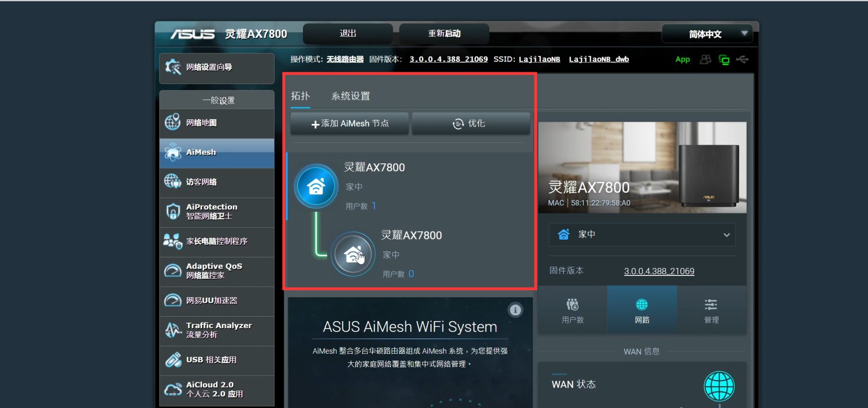Screen dimensions: 868x408
Task: Open 网易UU加速器 page
Action: [217, 301]
